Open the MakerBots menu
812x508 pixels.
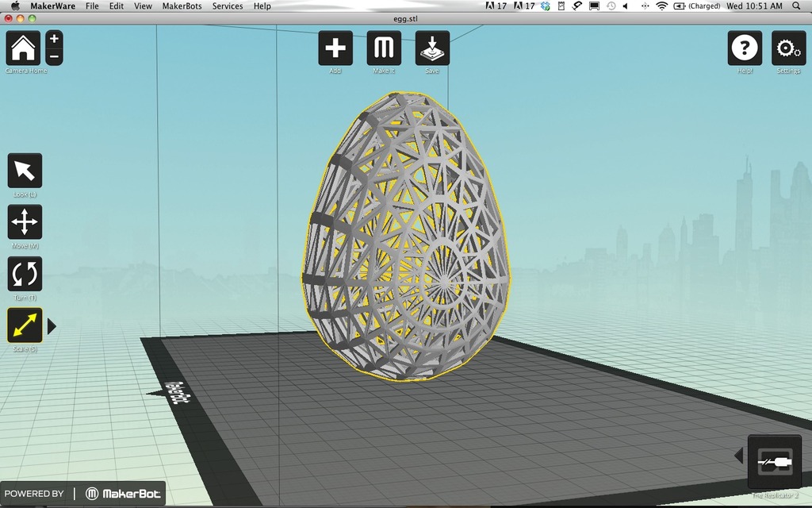click(x=182, y=6)
